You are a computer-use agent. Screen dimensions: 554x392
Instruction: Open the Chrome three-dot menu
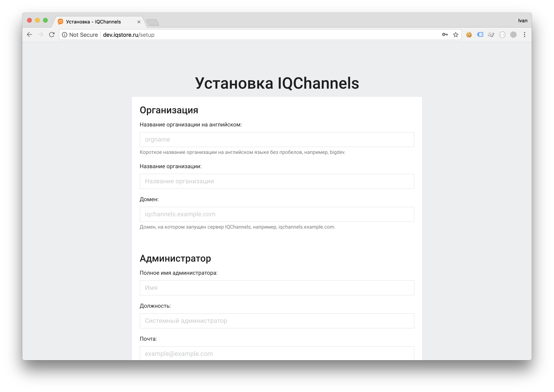pos(524,35)
